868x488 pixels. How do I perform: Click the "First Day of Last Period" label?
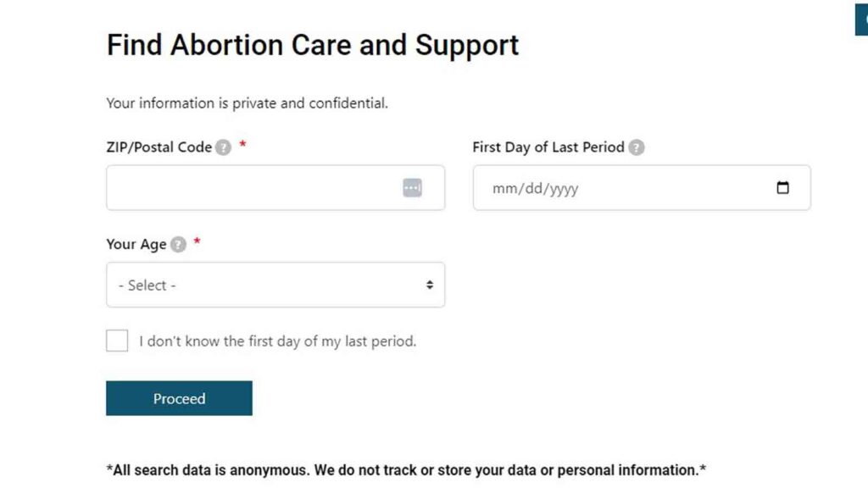(548, 147)
